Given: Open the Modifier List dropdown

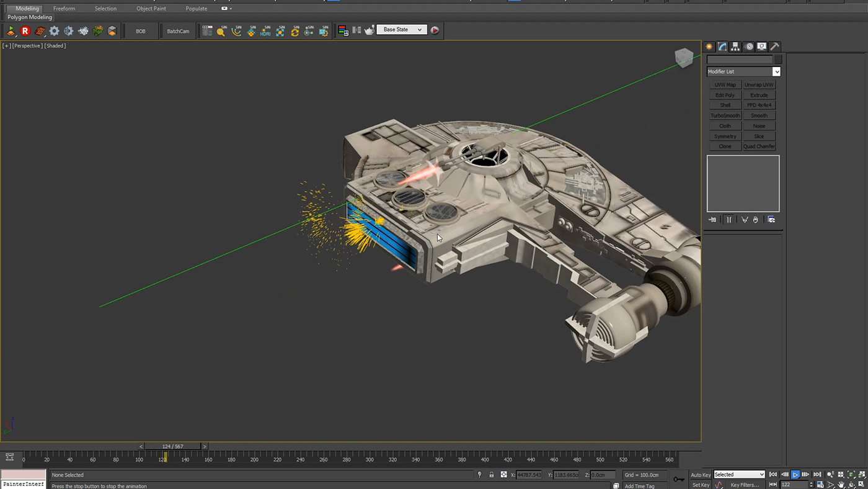Looking at the screenshot, I should 743,72.
